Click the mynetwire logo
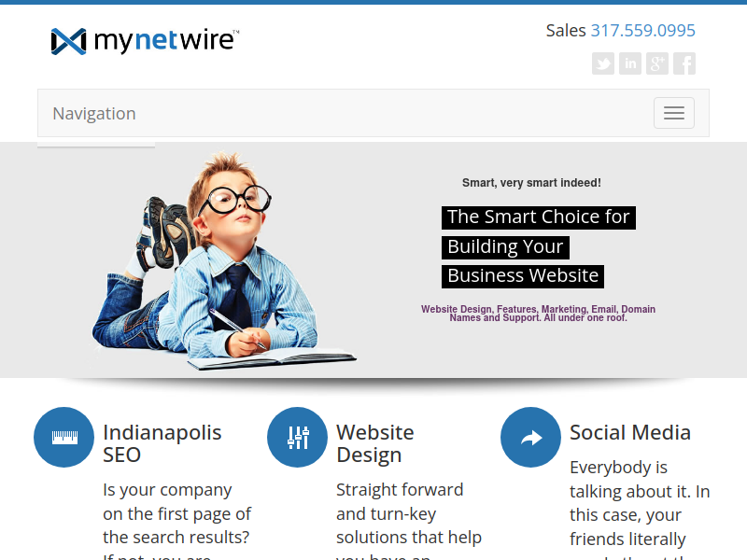Image resolution: width=747 pixels, height=560 pixels. pyautogui.click(x=145, y=41)
